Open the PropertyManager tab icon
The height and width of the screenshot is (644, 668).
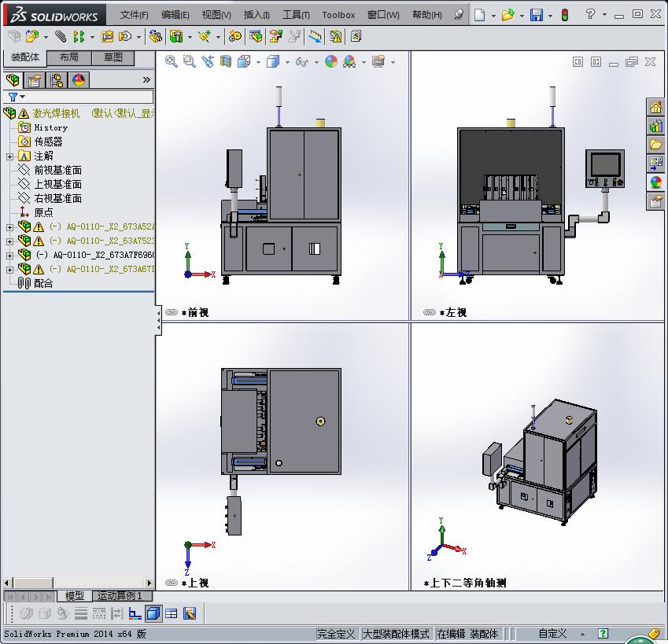pos(35,80)
